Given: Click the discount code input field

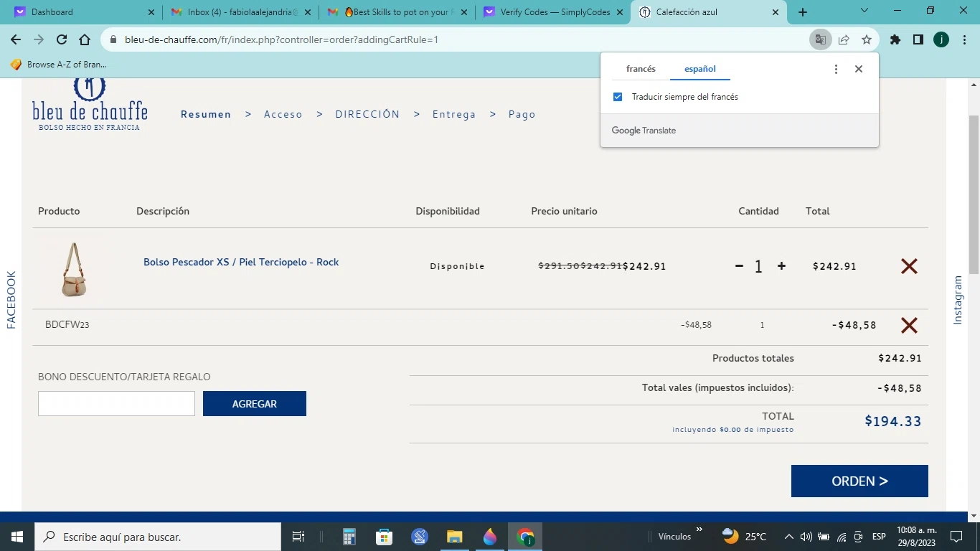Looking at the screenshot, I should coord(116,404).
